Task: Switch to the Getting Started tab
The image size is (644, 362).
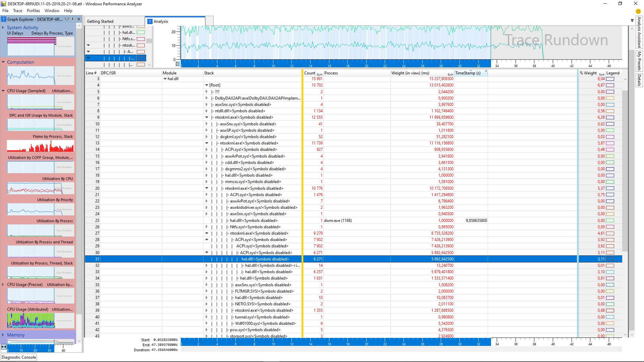Action: [114, 21]
